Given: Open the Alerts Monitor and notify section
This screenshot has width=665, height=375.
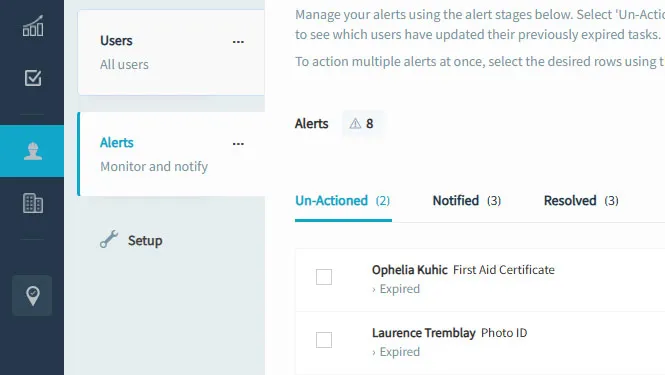Looking at the screenshot, I should 171,154.
